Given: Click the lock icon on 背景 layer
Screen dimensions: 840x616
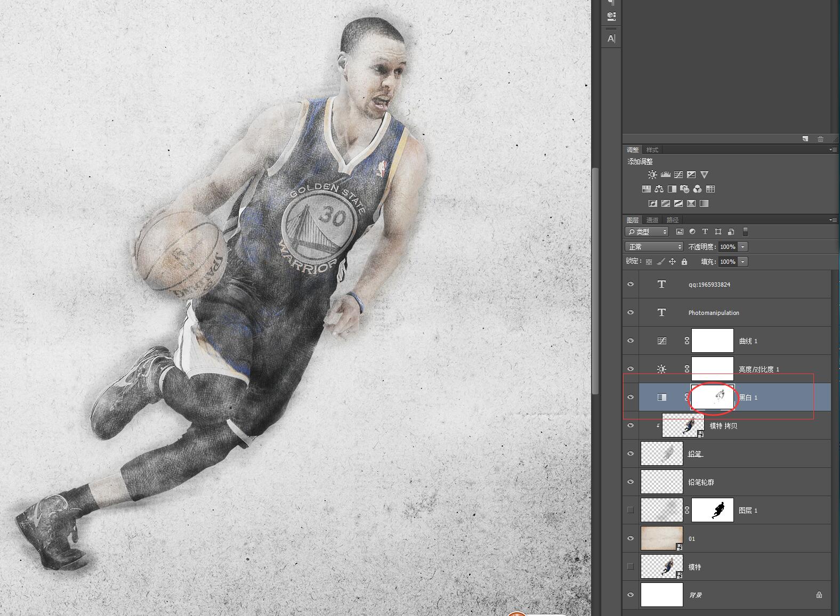Looking at the screenshot, I should [x=819, y=595].
